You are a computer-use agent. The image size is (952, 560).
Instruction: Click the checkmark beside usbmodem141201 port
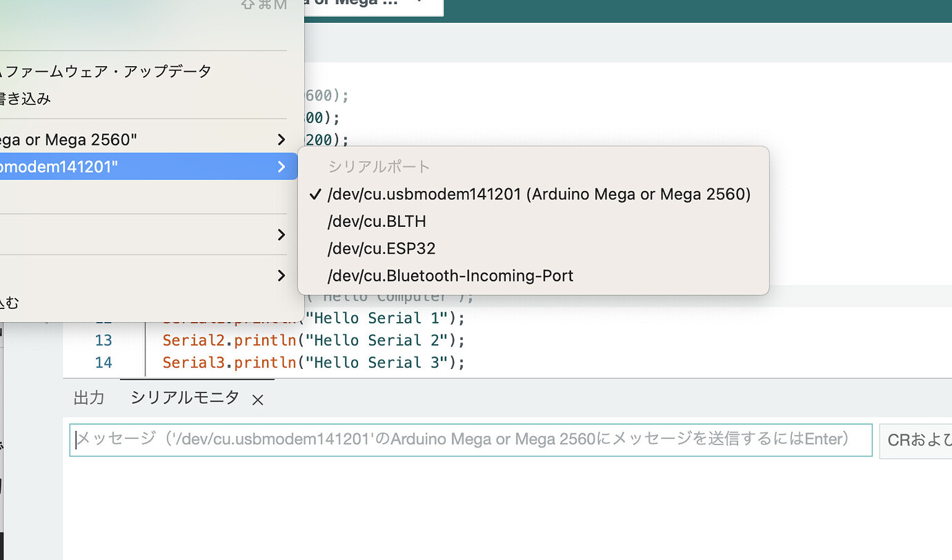tap(315, 194)
